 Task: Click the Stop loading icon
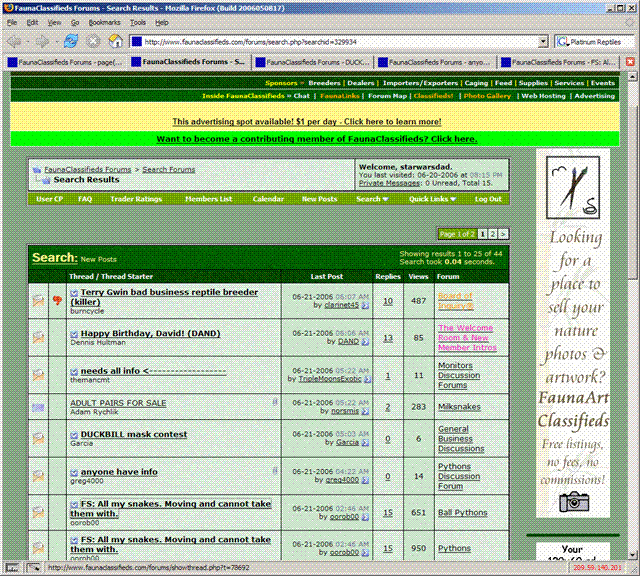[x=93, y=42]
